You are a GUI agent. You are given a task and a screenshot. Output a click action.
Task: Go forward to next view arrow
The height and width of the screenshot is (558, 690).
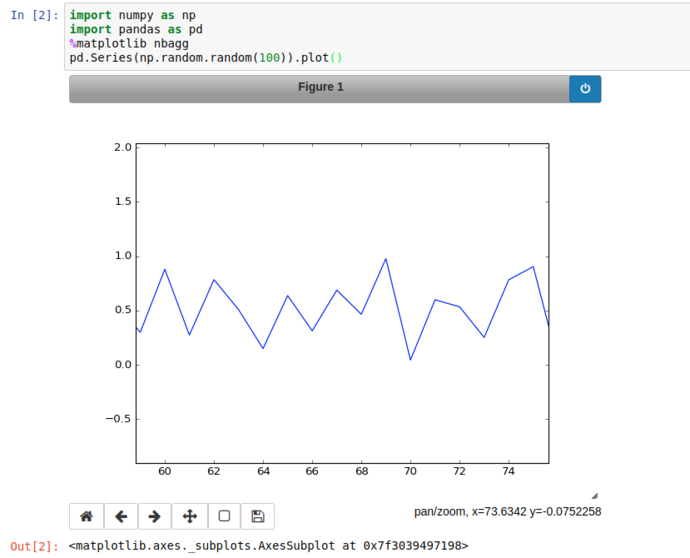click(154, 516)
